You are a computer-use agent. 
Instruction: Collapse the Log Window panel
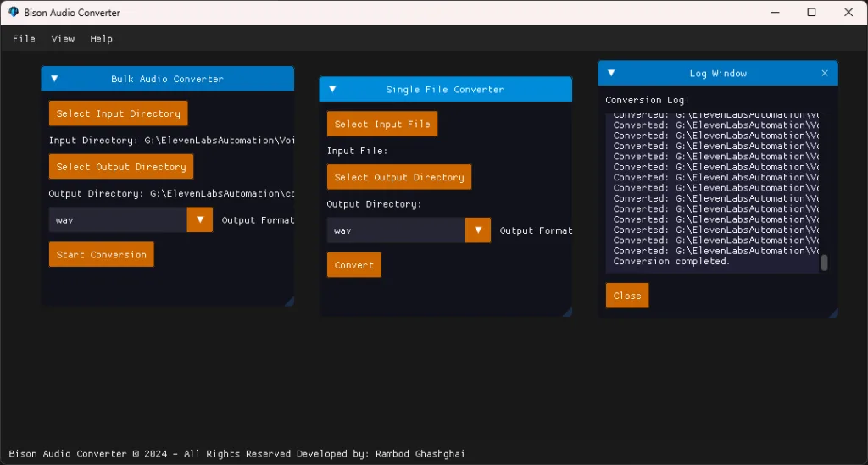click(x=611, y=73)
